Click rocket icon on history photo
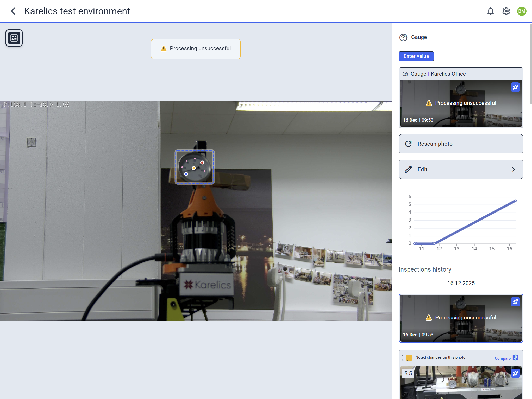532x399 pixels. [515, 302]
